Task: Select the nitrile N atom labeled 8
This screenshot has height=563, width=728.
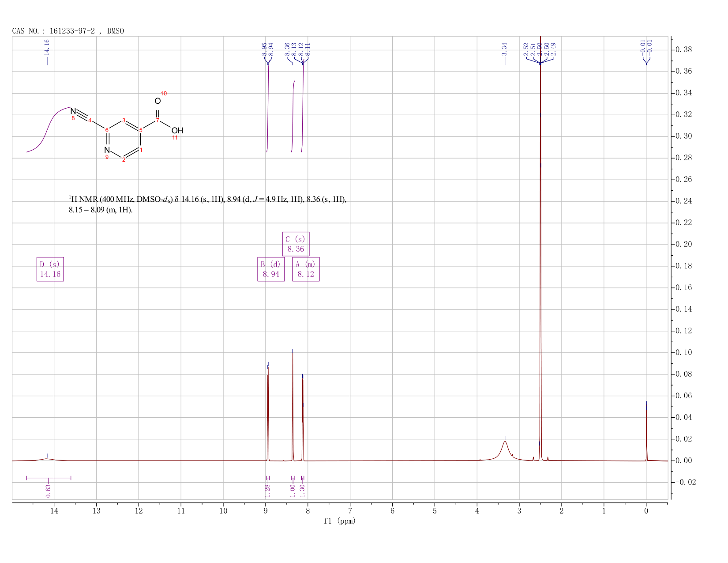Action: coord(73,111)
